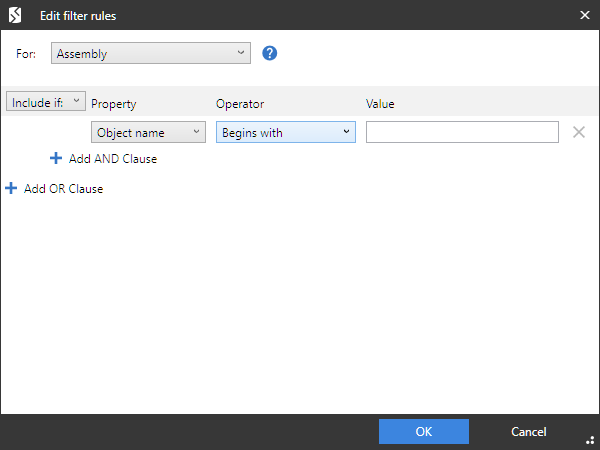Open the Object name property dropdown
600x450 pixels.
coord(148,132)
